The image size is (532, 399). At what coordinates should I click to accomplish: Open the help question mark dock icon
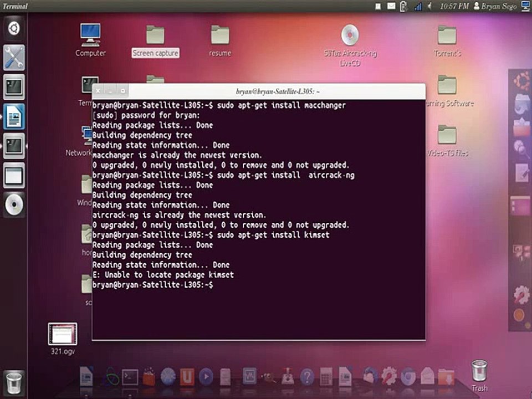pyautogui.click(x=306, y=377)
